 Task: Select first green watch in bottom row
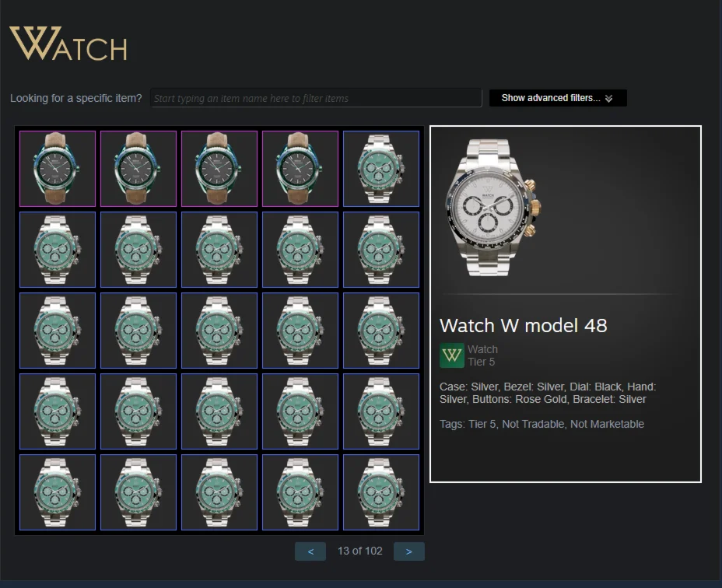click(58, 492)
